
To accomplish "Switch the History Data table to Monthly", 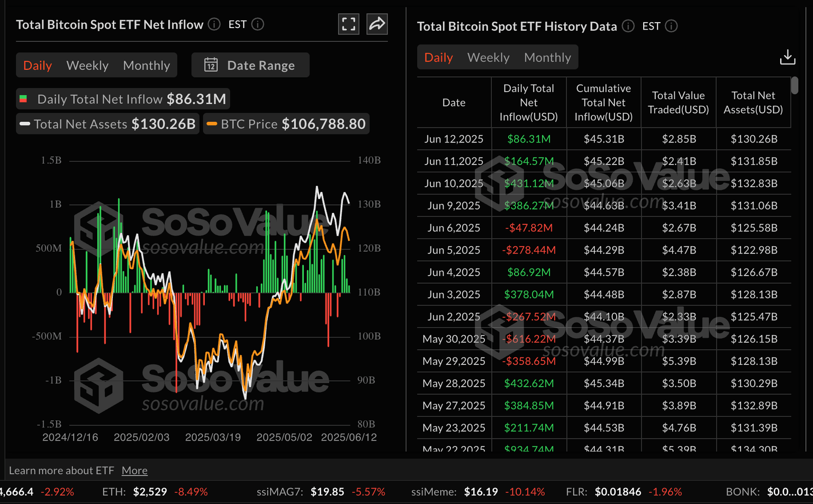I will (548, 57).
